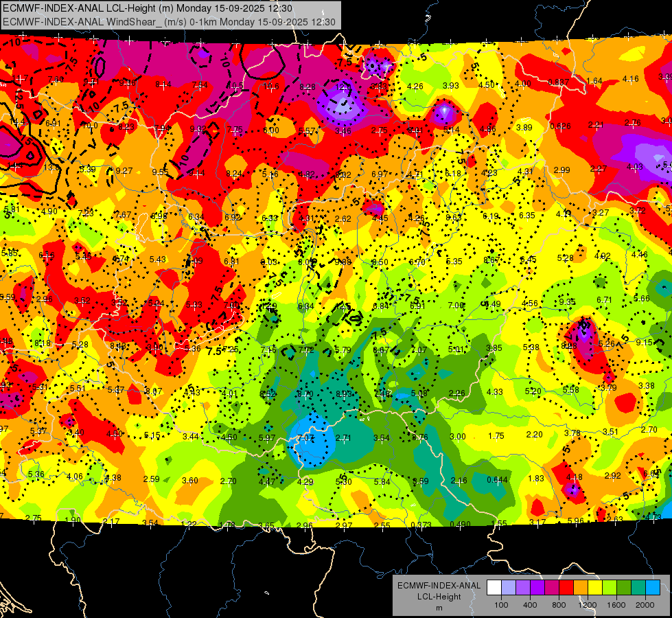Select the grid value 10.6
The height and width of the screenshot is (618, 672).
pos(271,87)
